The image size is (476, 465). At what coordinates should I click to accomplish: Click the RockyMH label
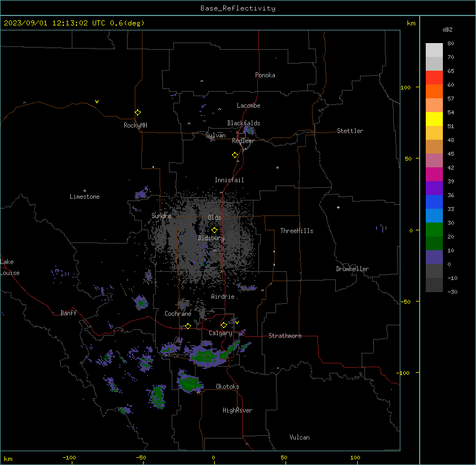tap(135, 125)
